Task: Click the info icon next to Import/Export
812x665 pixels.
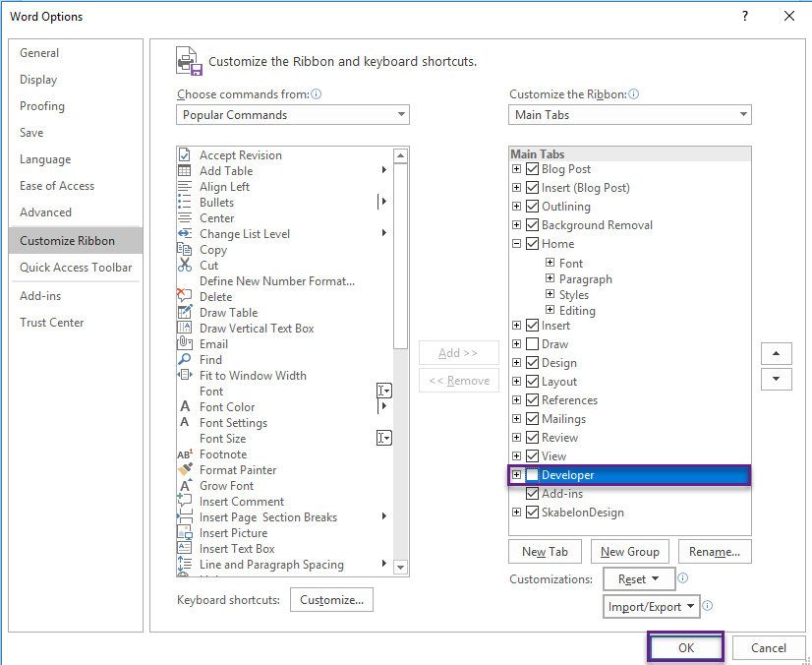Action: click(708, 605)
